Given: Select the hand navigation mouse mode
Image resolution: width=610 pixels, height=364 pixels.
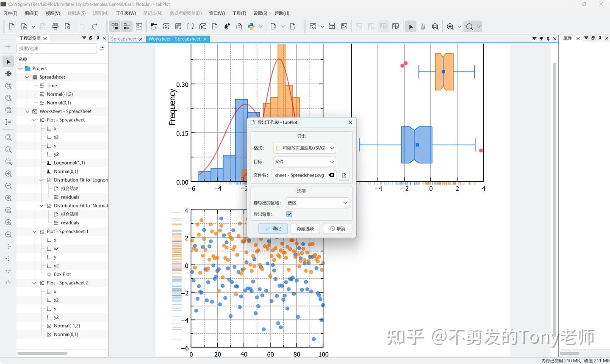Looking at the screenshot, I should [x=422, y=26].
